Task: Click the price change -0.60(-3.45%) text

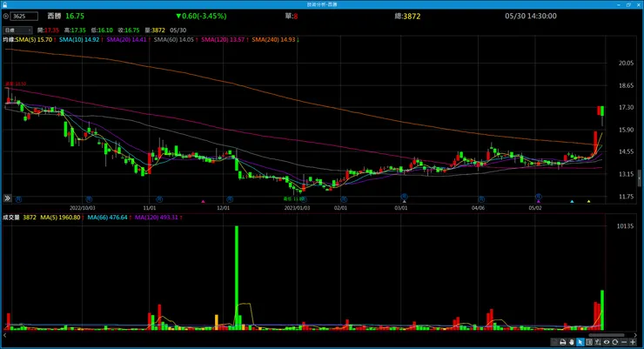Action: tap(202, 16)
